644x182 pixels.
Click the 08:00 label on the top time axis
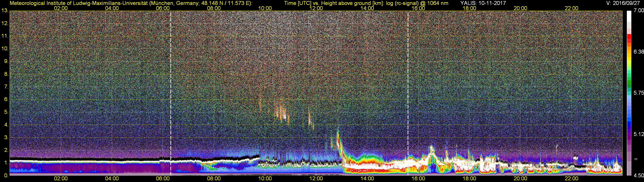214,8
